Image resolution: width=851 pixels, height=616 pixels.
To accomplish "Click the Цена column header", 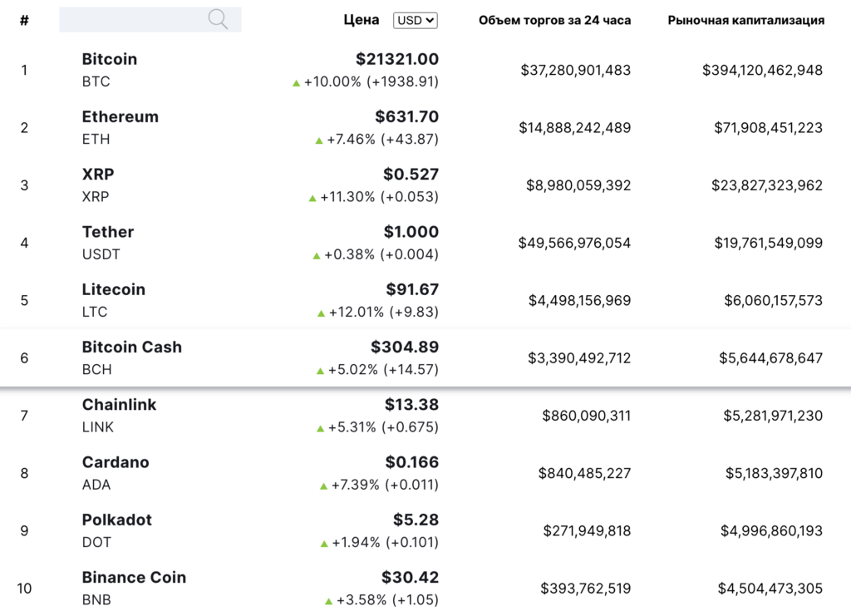I will (361, 20).
